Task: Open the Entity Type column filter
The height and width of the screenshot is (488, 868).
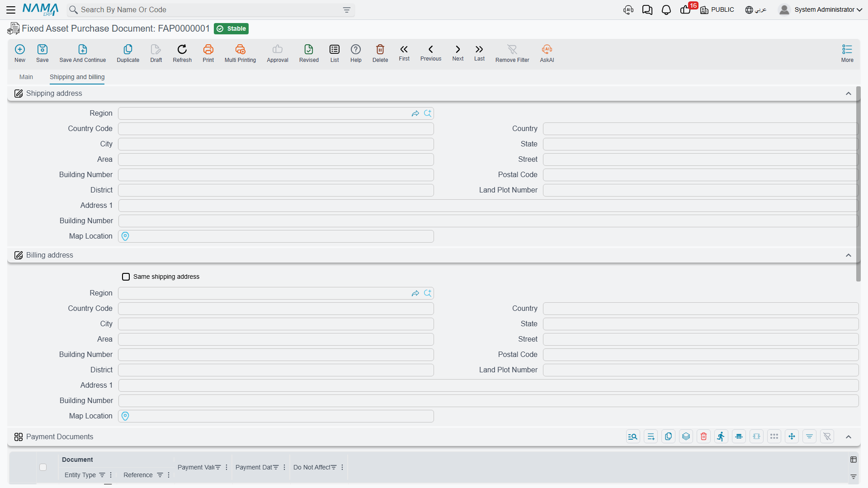Action: tap(102, 475)
